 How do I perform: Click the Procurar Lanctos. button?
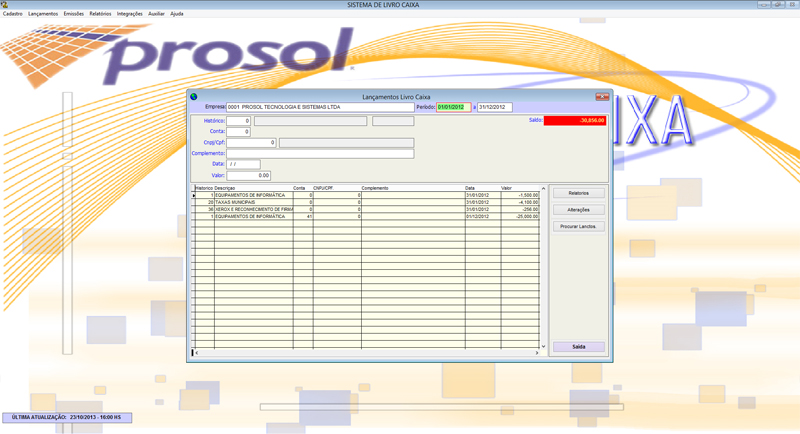pyautogui.click(x=579, y=226)
